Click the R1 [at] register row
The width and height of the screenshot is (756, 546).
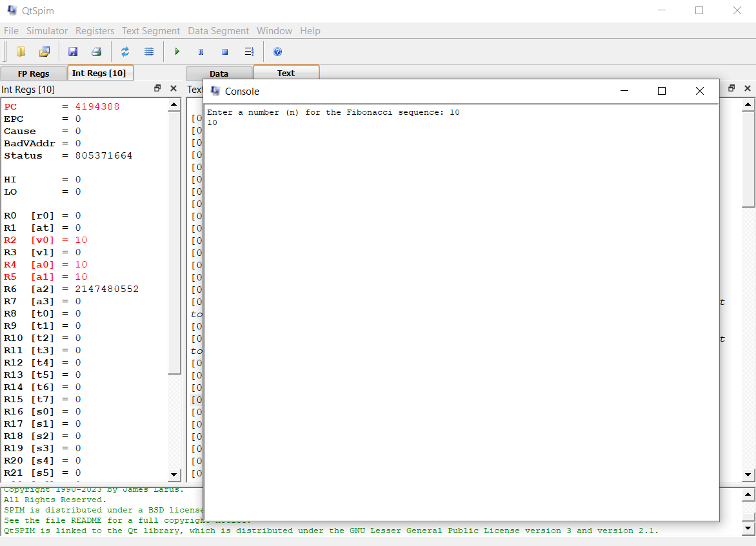(x=43, y=228)
